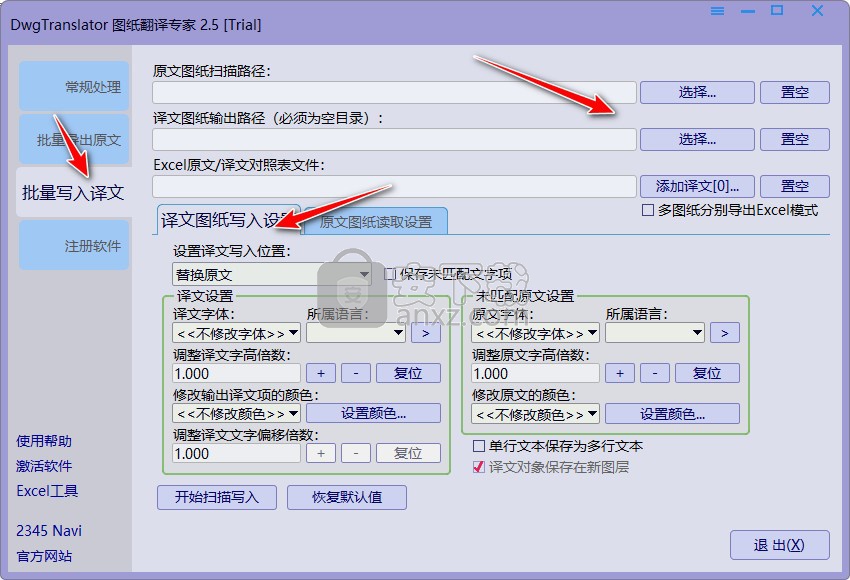Toggle 保存未匹配文字项 checkbox
The height and width of the screenshot is (580, 850).
point(390,274)
